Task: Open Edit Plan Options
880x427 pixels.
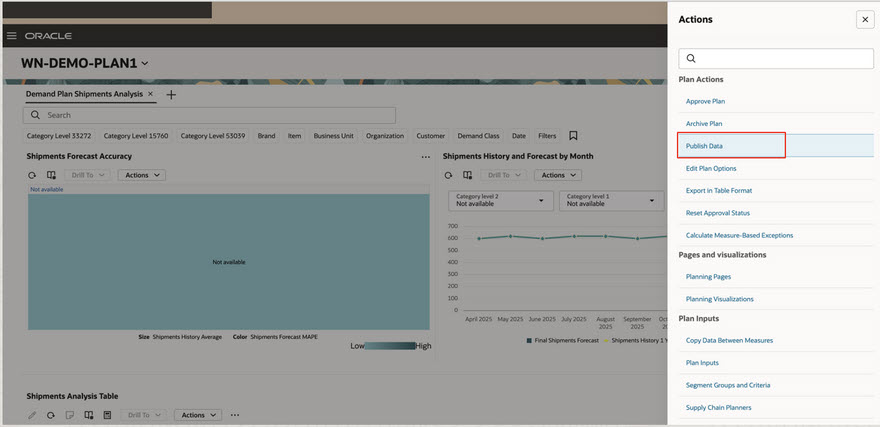Action: pos(711,168)
